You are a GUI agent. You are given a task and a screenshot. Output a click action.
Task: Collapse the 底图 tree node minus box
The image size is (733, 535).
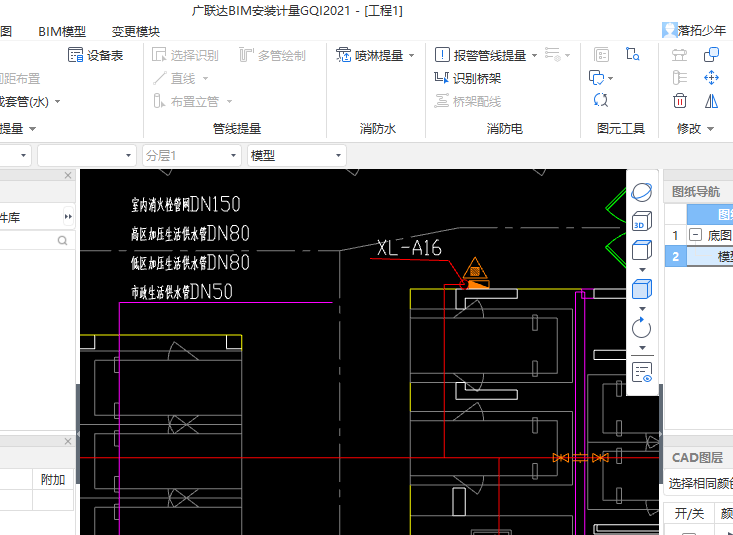coord(696,235)
